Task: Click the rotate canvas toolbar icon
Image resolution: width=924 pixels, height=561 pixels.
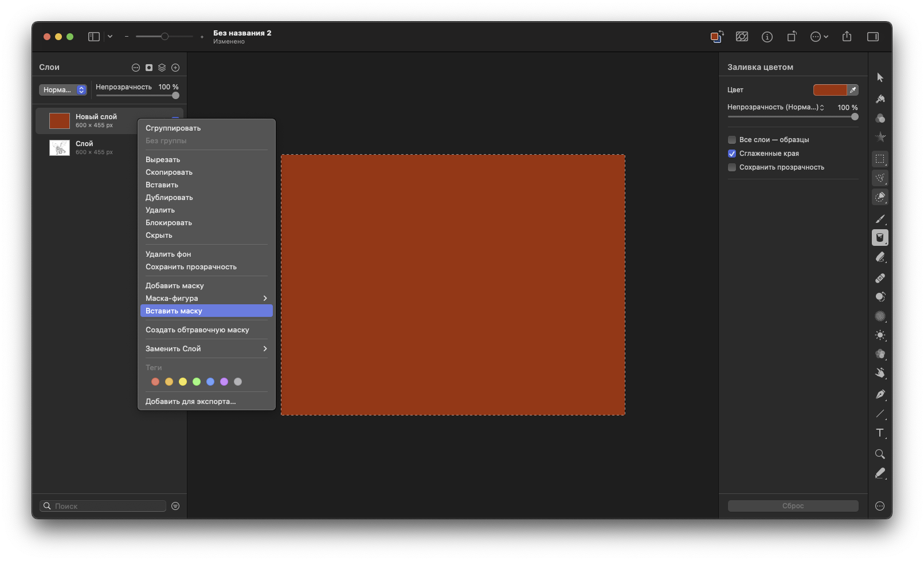Action: point(792,37)
